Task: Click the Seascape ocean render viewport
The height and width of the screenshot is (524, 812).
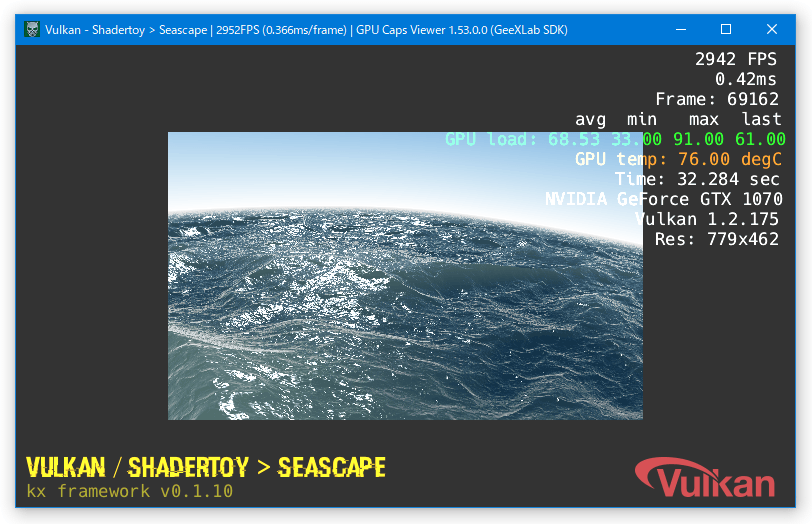Action: [405, 276]
